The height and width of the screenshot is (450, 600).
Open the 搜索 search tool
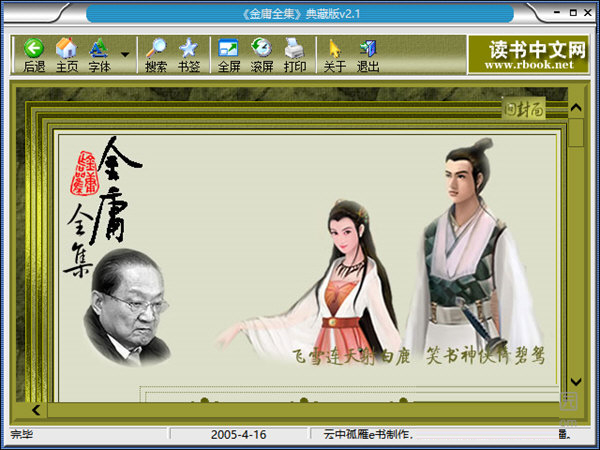156,55
